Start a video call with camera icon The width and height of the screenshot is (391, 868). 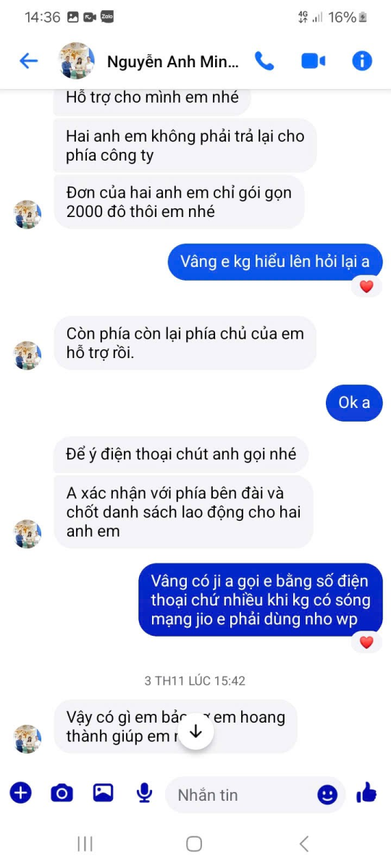pyautogui.click(x=313, y=61)
